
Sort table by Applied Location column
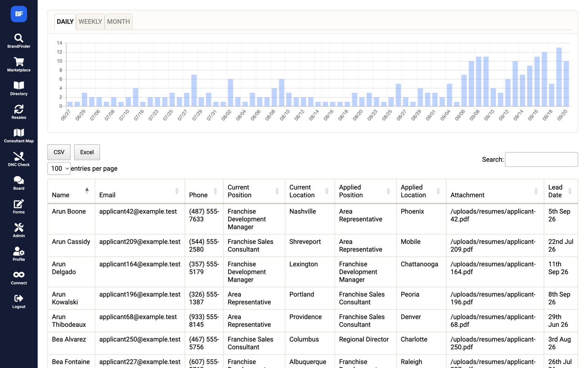click(x=421, y=191)
